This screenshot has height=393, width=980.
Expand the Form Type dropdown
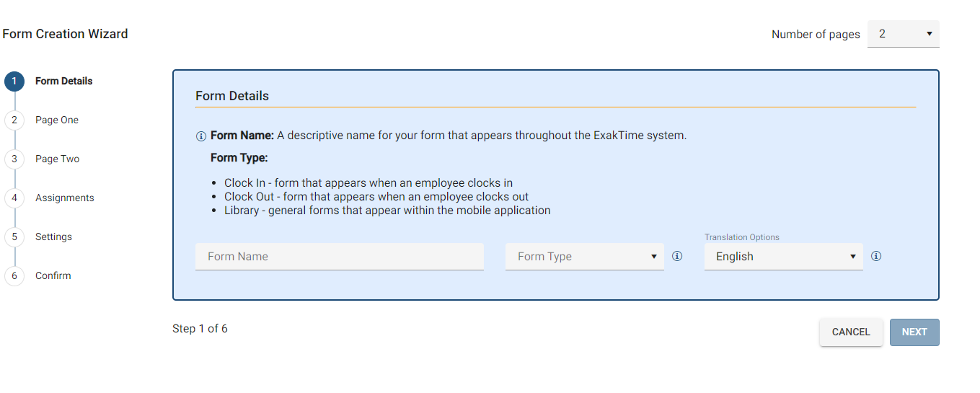(x=585, y=257)
